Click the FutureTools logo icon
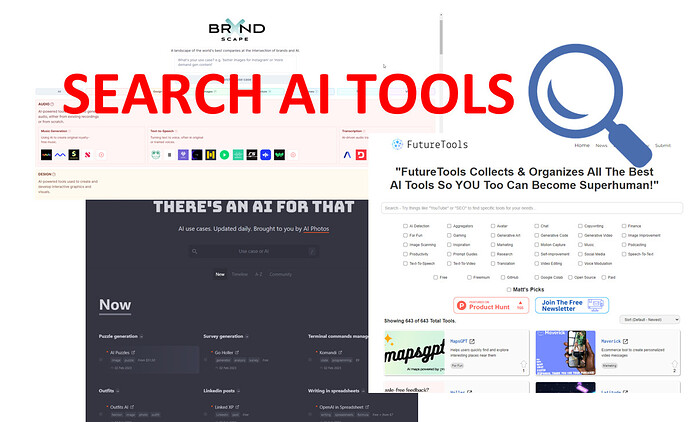This screenshot has width=690, height=422. (x=397, y=144)
